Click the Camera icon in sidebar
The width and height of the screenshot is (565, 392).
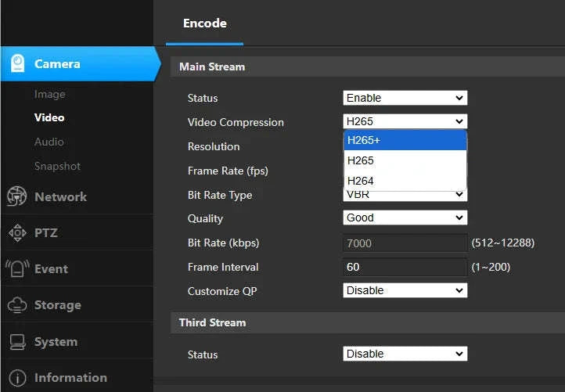tap(17, 63)
